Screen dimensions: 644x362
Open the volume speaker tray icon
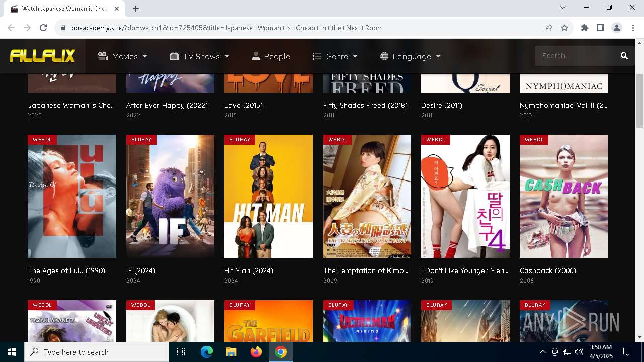click(x=579, y=352)
